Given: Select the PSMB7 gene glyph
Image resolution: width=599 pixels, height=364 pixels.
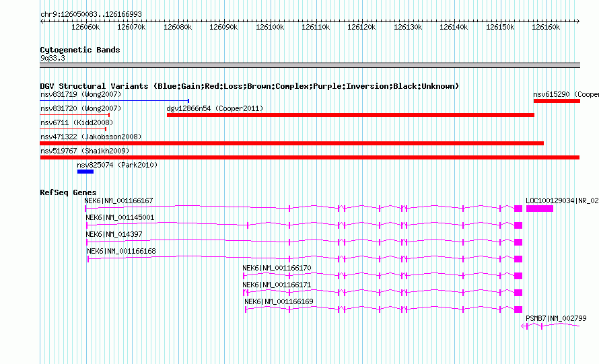Looking at the screenshot, I should [x=551, y=326].
